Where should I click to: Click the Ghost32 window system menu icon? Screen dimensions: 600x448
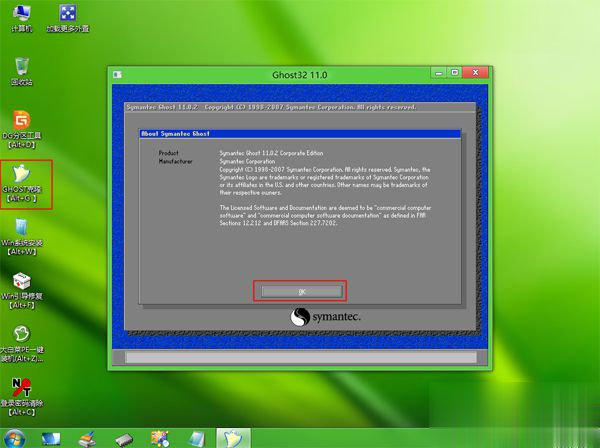click(118, 73)
